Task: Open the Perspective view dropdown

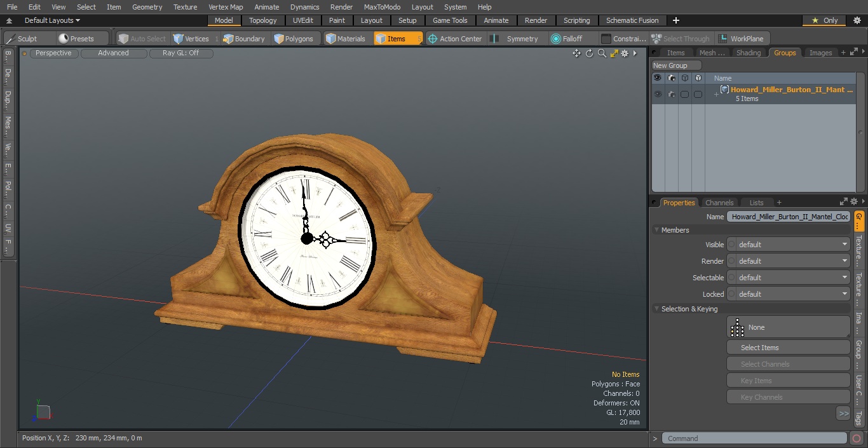Action: click(x=54, y=53)
